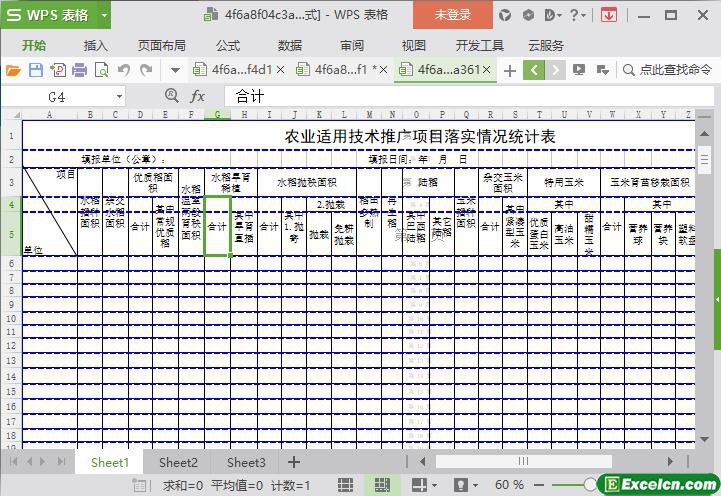
Task: Click the 未登录 login button
Action: [x=452, y=15]
